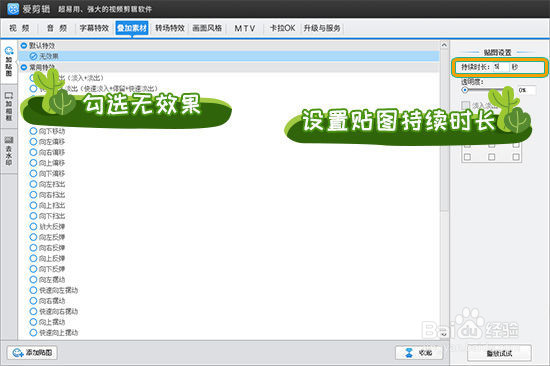Click the 爱剪辑 app logo icon
This screenshot has width=550, height=366.
pos(13,9)
